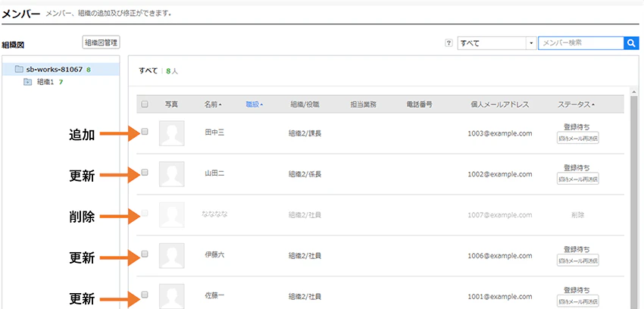644x309 pixels.
Task: Click the 組織1 subfolder icon
Action: pyautogui.click(x=28, y=82)
